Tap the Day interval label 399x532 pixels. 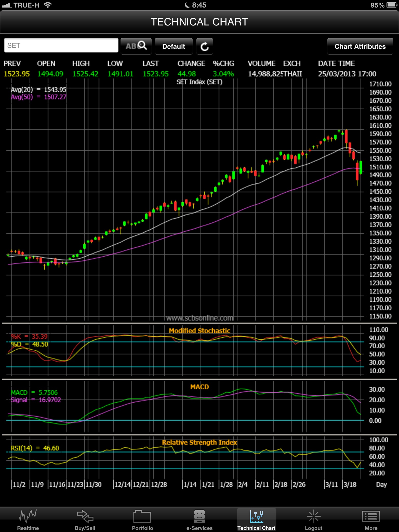coord(381,484)
